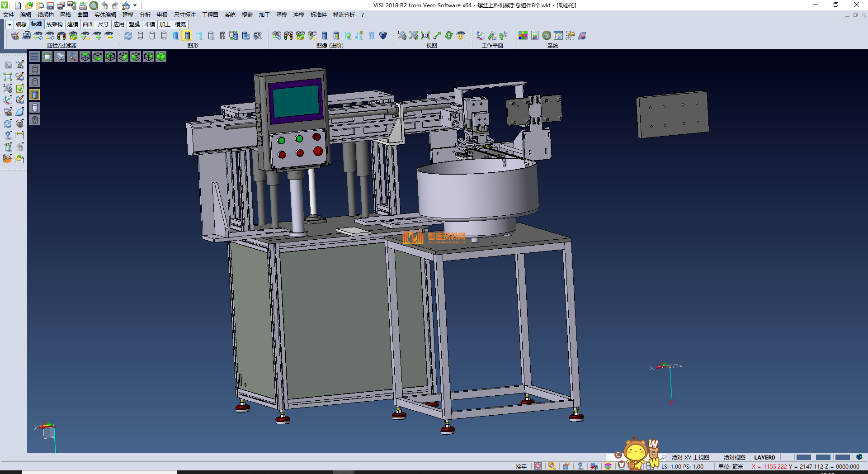Expand the quick access toolbar dropdown arrow
Image resolution: width=868 pixels, height=474 pixels.
(135, 5)
